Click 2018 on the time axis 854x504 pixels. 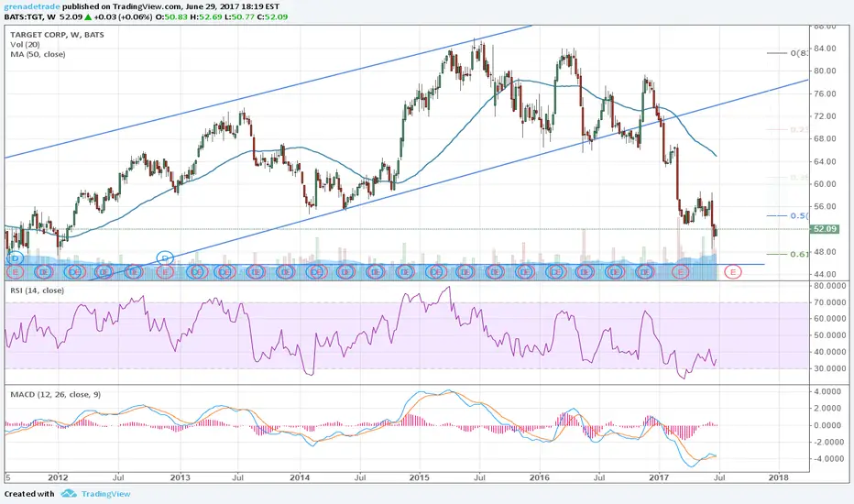click(778, 477)
